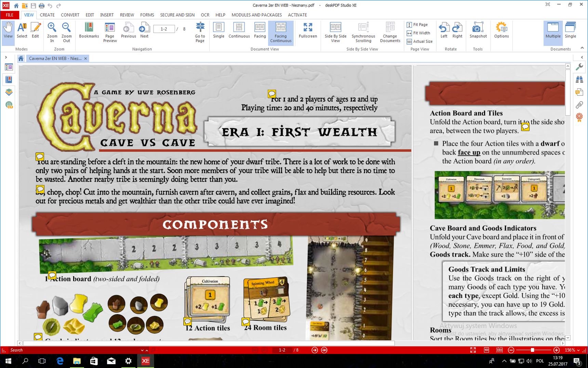
Task: Open the page thumbnails panel in sidebar
Action: pos(9,67)
